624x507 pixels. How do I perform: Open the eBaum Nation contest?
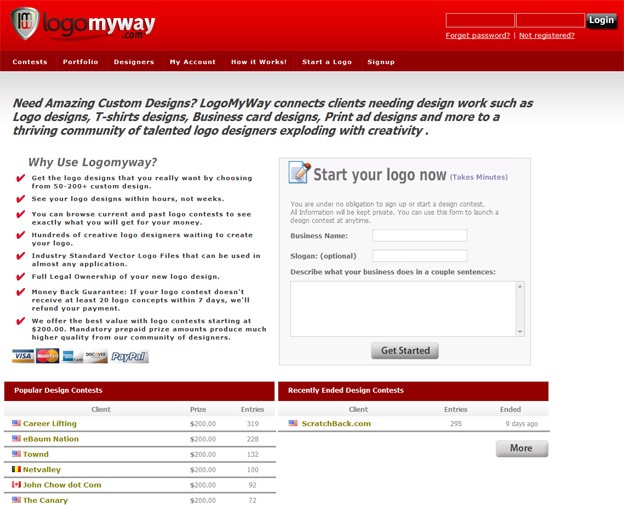pos(51,439)
